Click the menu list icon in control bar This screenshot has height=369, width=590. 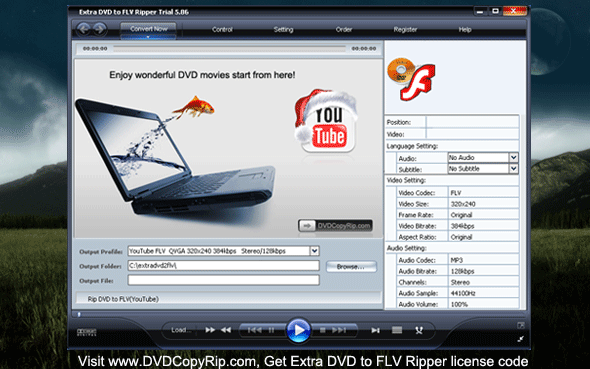coord(397,330)
